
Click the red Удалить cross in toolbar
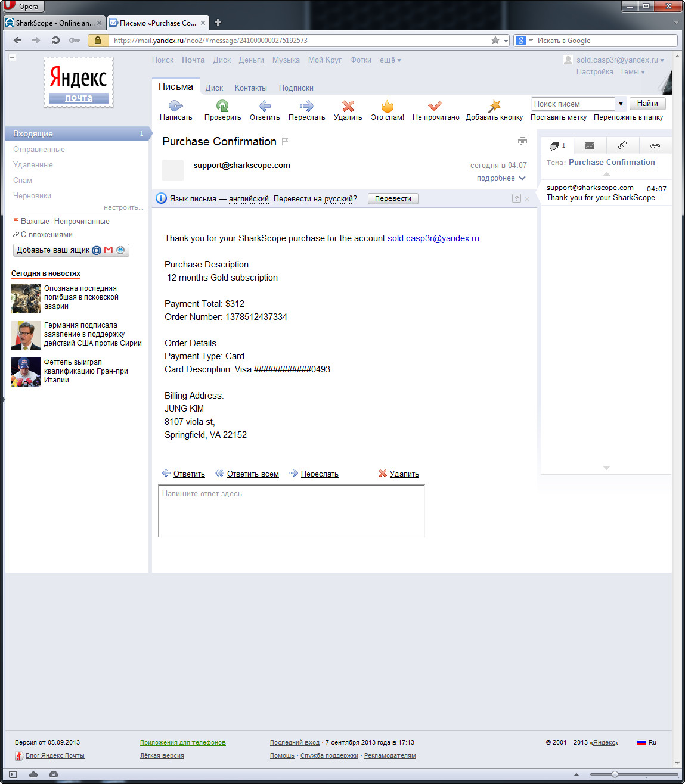coord(348,106)
